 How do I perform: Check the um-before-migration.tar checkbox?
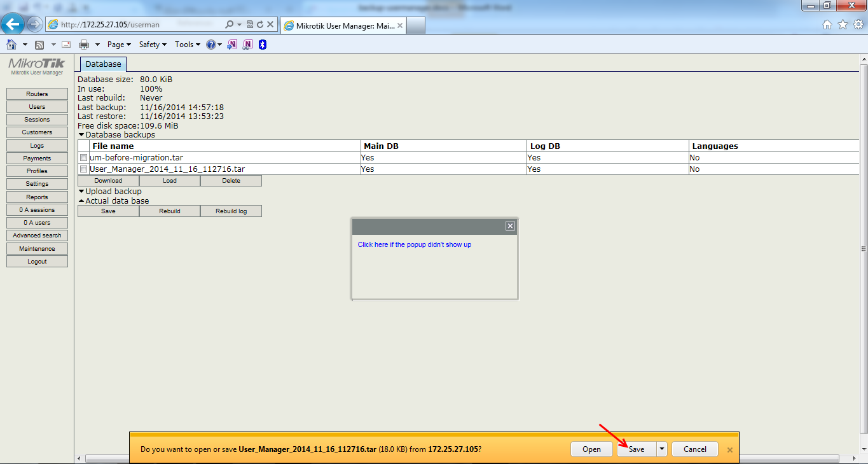(83, 157)
